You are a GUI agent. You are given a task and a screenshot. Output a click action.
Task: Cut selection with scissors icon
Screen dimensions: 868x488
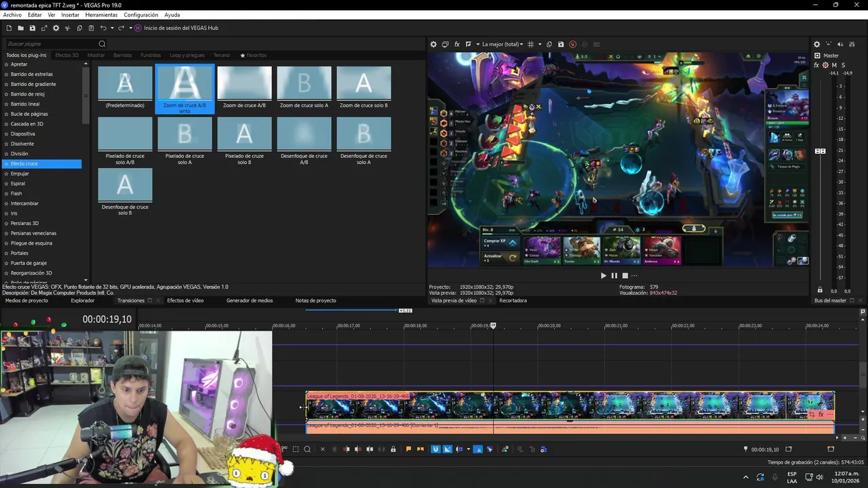pos(67,28)
